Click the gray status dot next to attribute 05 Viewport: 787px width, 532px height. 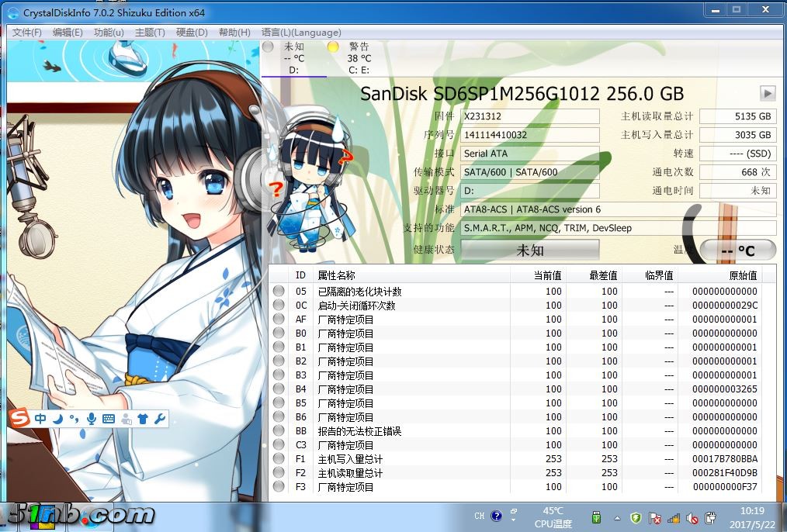click(279, 291)
